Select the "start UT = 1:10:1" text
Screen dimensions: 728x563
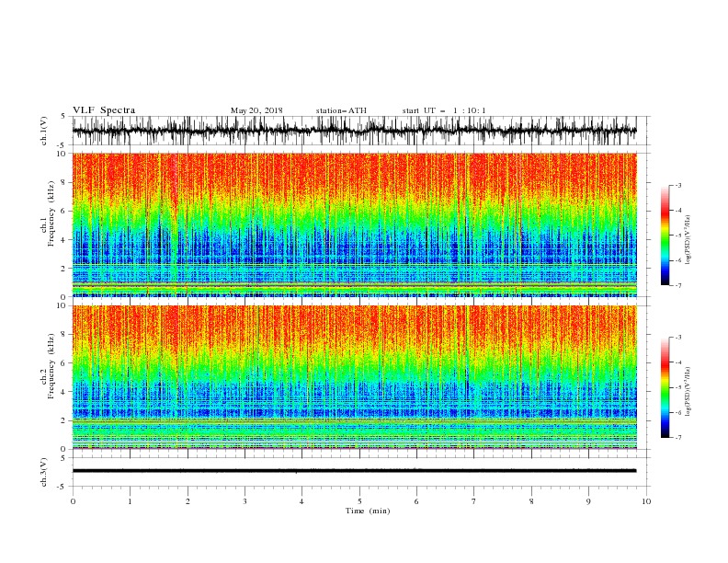click(x=444, y=110)
